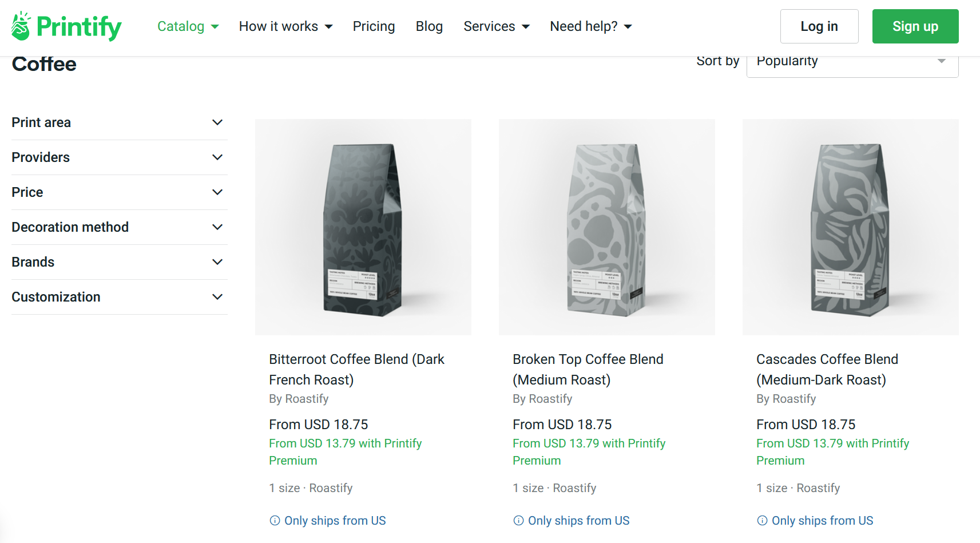Image resolution: width=980 pixels, height=543 pixels.
Task: Click the info icon beside Cascades shipping note
Action: coord(761,521)
